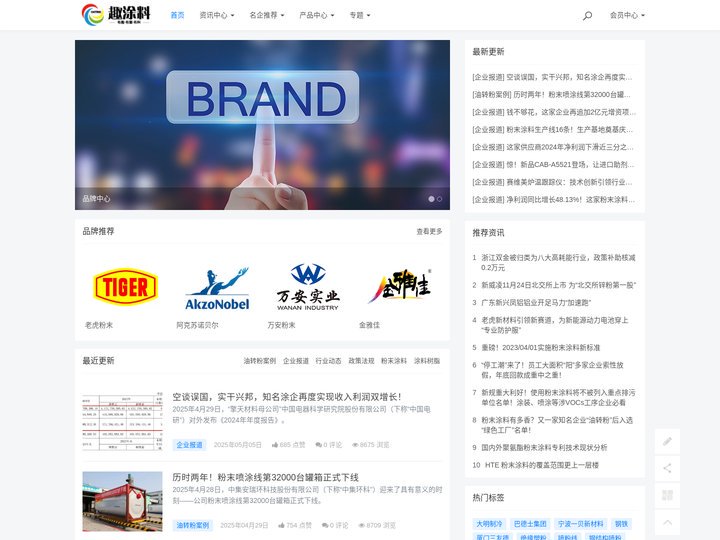Open the QR code icon in sidebar
The height and width of the screenshot is (540, 720).
(667, 495)
